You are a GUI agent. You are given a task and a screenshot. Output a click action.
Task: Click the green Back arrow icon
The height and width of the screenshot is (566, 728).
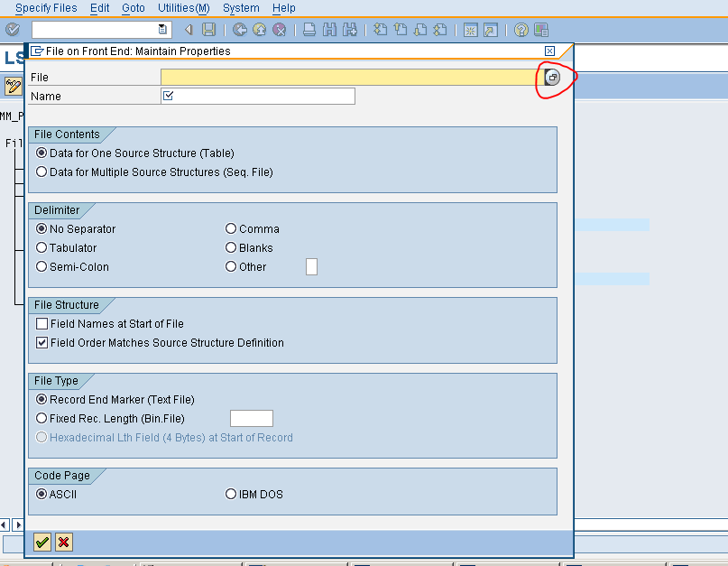click(238, 29)
